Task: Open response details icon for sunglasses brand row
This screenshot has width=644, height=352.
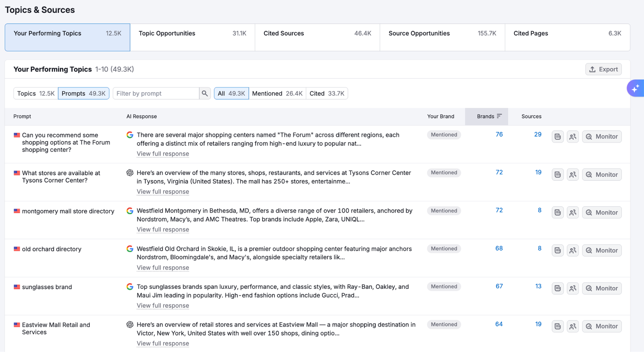Action: point(557,288)
